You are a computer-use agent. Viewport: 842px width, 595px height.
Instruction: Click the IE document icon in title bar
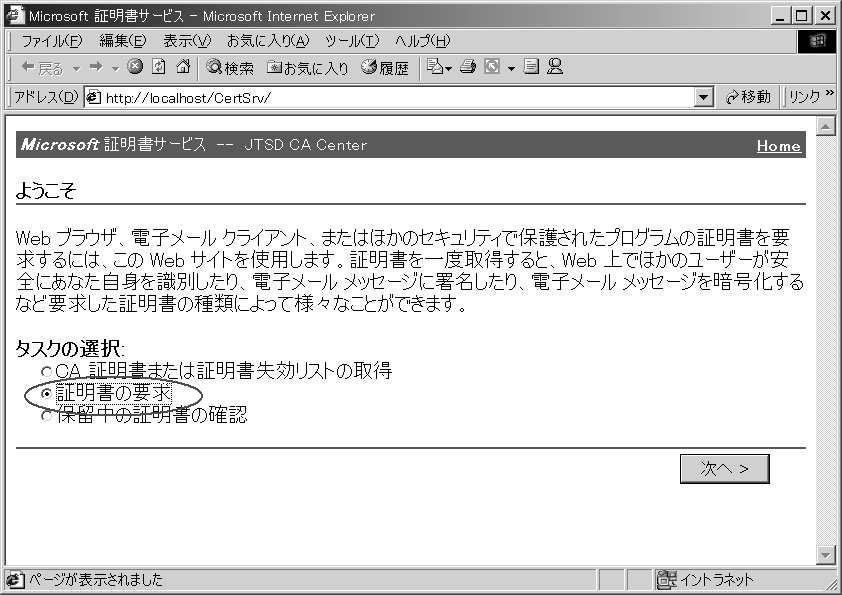tap(16, 15)
